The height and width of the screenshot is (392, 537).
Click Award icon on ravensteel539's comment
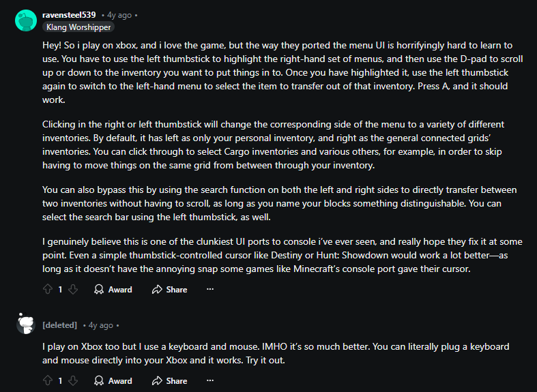99,290
